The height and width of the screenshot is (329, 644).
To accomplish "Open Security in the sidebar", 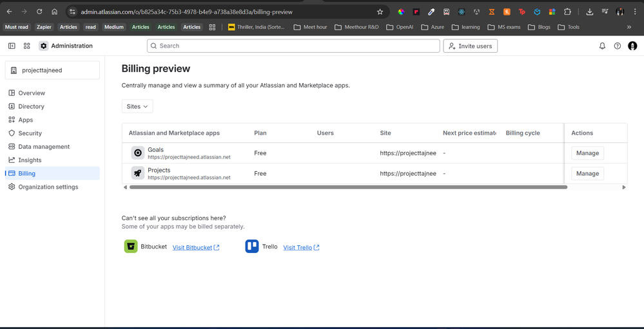I will pos(30,133).
